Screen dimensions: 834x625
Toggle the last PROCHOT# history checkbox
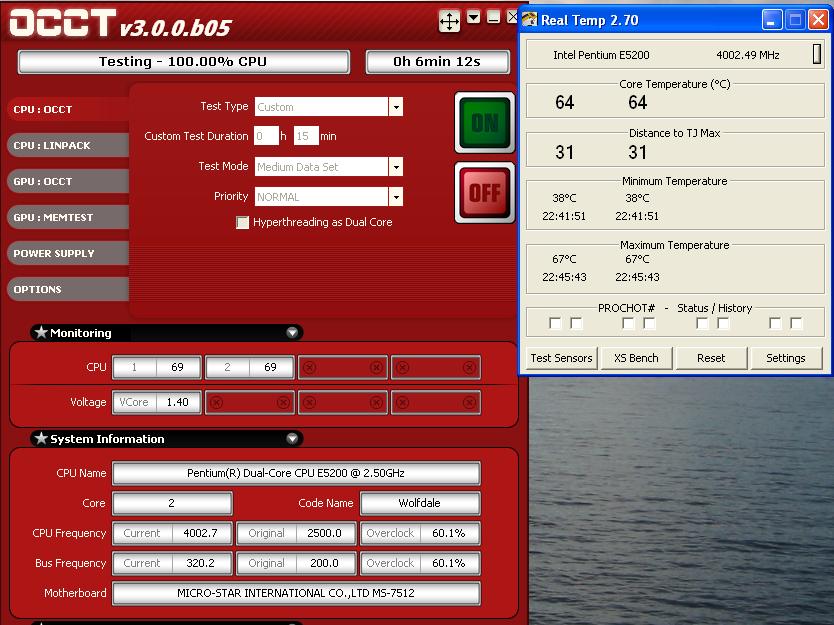796,323
